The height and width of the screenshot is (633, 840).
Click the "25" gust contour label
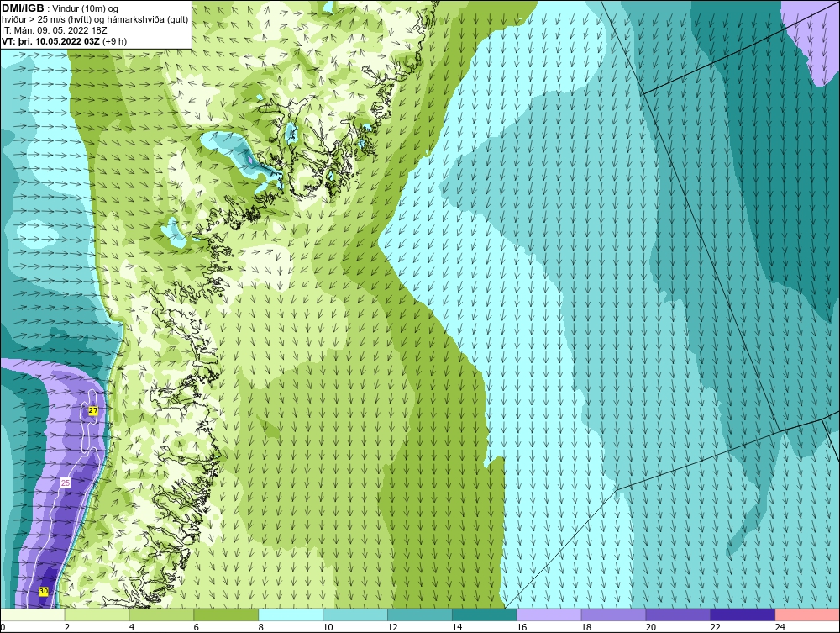tap(66, 483)
